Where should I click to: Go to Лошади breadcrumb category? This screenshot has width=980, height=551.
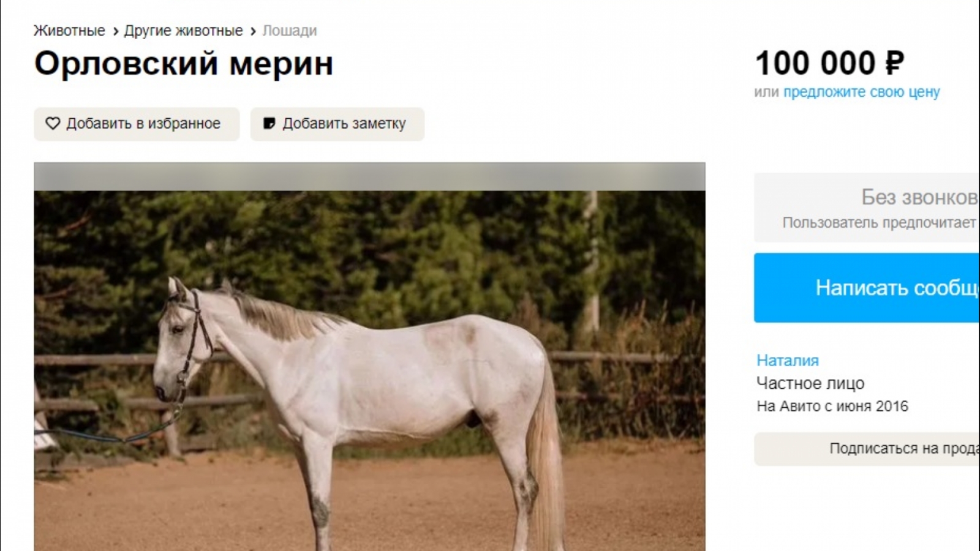(290, 31)
